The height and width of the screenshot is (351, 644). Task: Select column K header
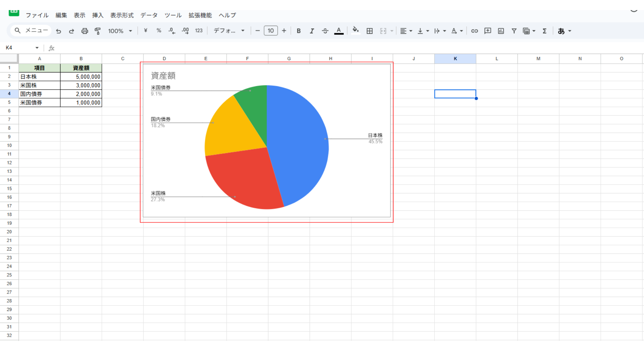coord(455,58)
